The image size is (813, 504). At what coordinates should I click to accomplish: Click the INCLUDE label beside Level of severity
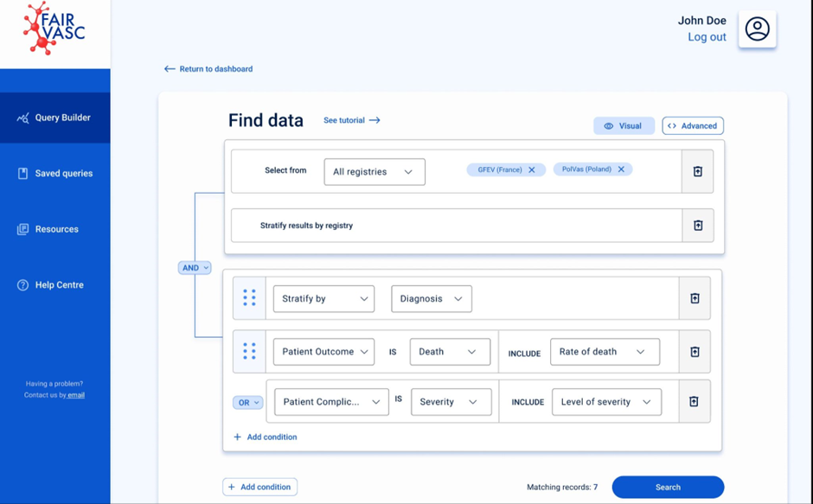[x=528, y=402]
